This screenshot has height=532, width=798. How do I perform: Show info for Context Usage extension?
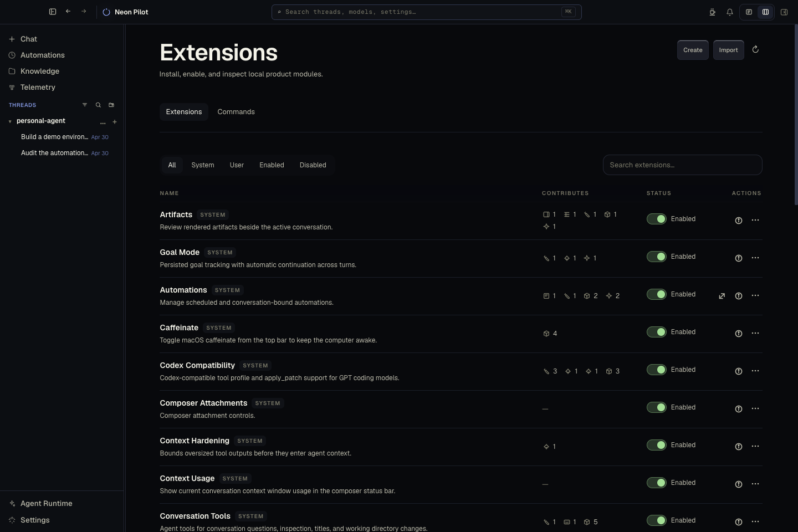[739, 484]
